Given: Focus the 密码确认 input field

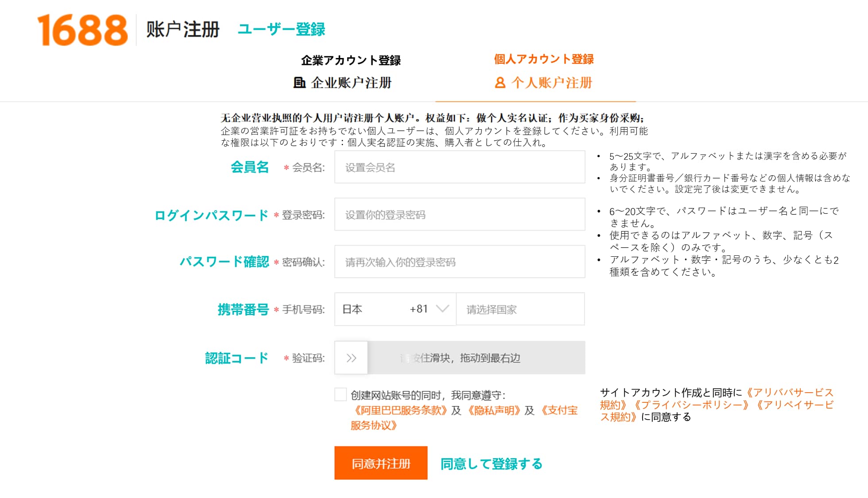Looking at the screenshot, I should coord(459,262).
